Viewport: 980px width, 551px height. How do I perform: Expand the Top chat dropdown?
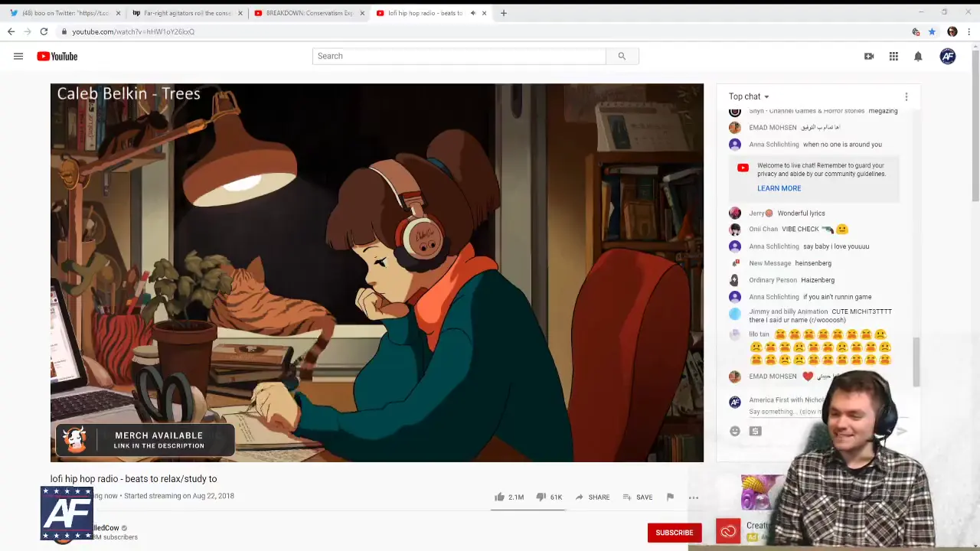(749, 96)
